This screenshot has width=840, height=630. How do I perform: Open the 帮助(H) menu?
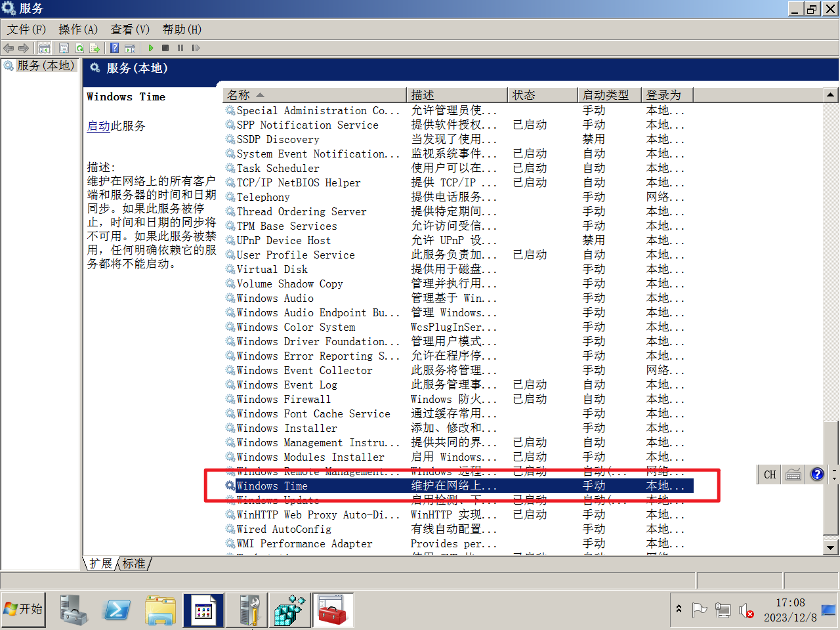tap(182, 30)
